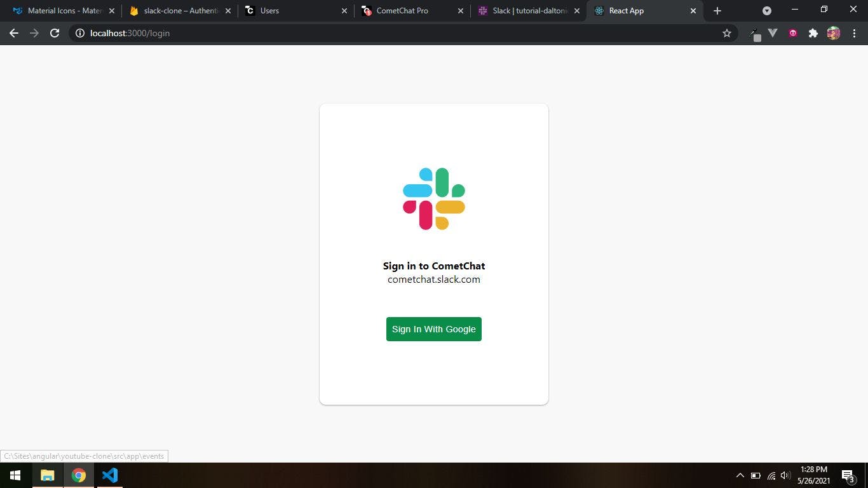Open Visual Studio Code from the taskbar

pyautogui.click(x=110, y=475)
